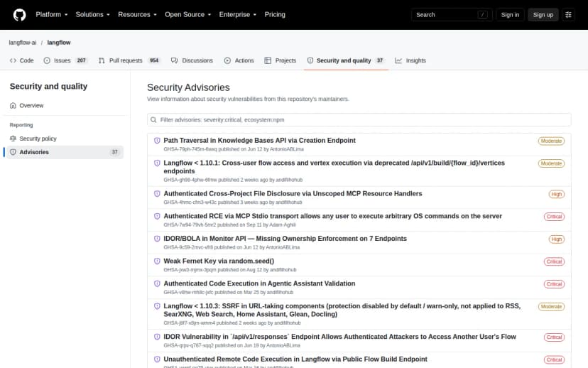This screenshot has width=588, height=368.
Task: Click shield icon beside Cross-Project File Disclosure
Action: 157,194
